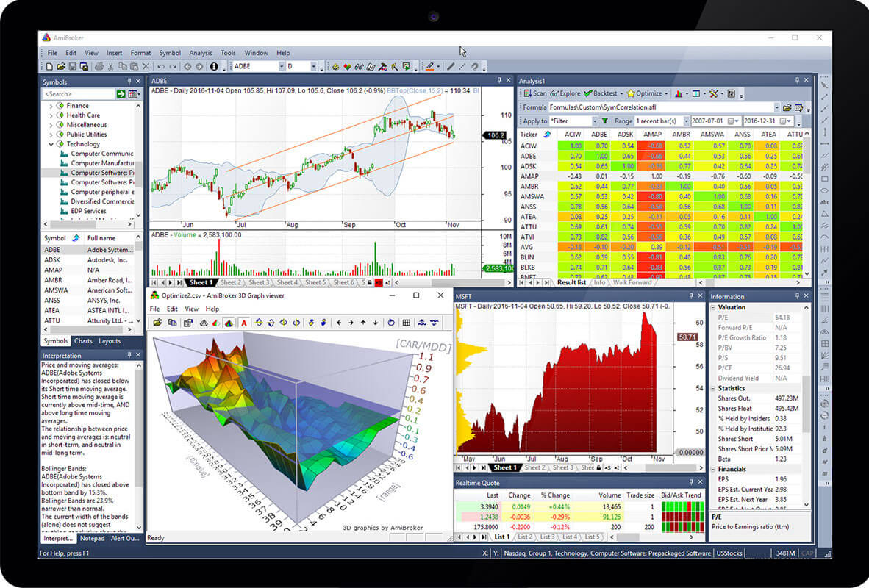
Task: Click the Explore button in Analysis1
Action: (566, 93)
